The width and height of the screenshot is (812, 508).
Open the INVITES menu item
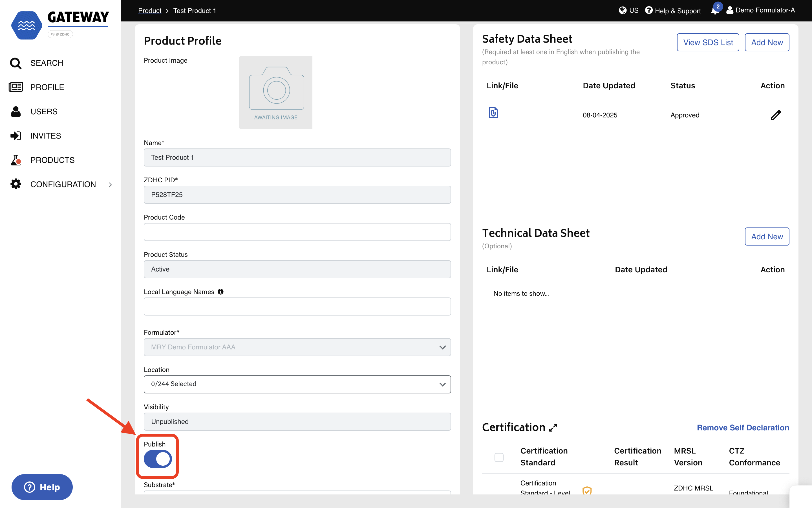tap(46, 136)
